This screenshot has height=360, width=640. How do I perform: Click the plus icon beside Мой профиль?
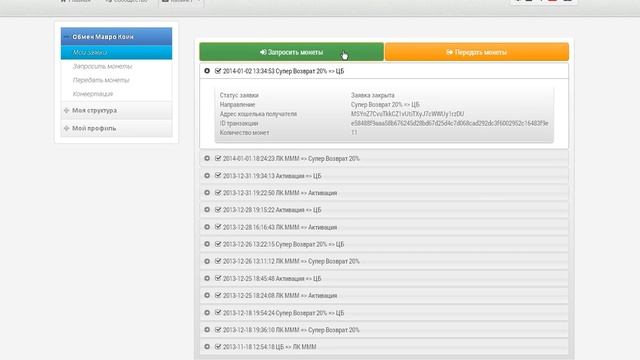pos(67,128)
